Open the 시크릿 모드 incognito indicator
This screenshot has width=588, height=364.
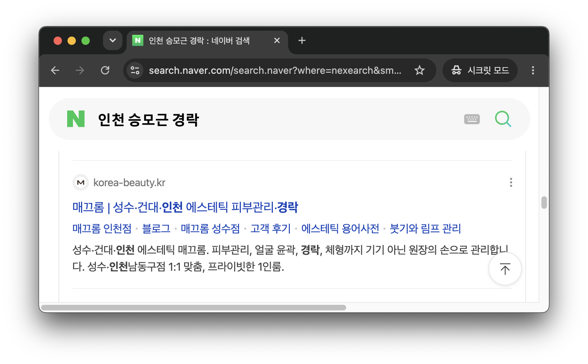point(480,70)
